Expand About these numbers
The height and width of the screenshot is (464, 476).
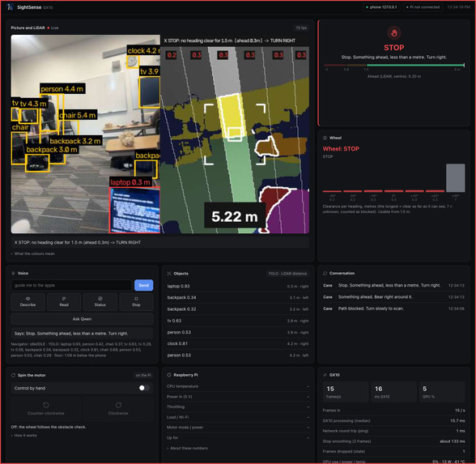coord(187,448)
